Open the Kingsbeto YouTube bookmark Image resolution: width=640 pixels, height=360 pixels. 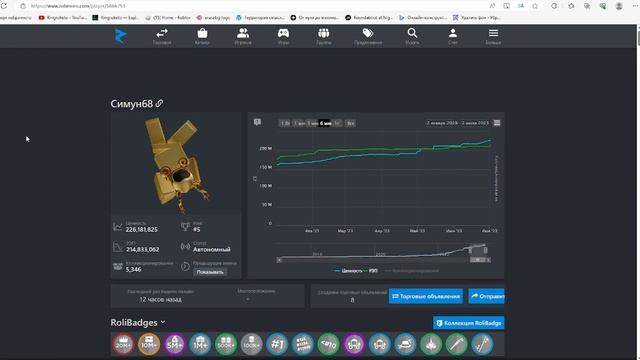click(62, 18)
